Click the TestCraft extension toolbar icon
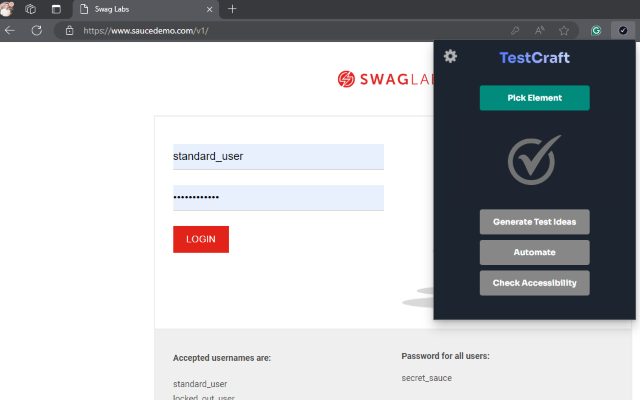Screen dimensions: 640x400 pyautogui.click(x=623, y=30)
